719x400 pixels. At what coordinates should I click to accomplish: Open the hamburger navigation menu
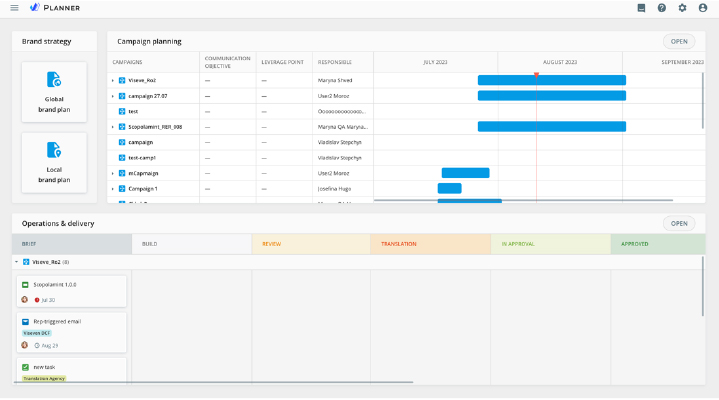coord(14,8)
